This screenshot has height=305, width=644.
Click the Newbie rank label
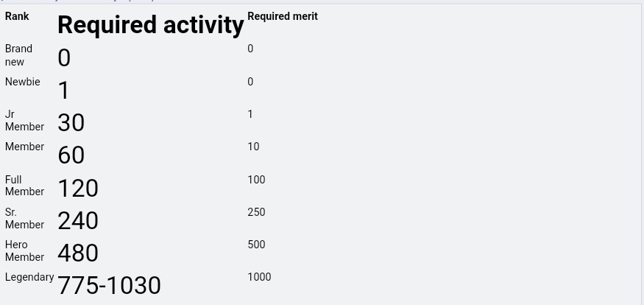pyautogui.click(x=23, y=82)
